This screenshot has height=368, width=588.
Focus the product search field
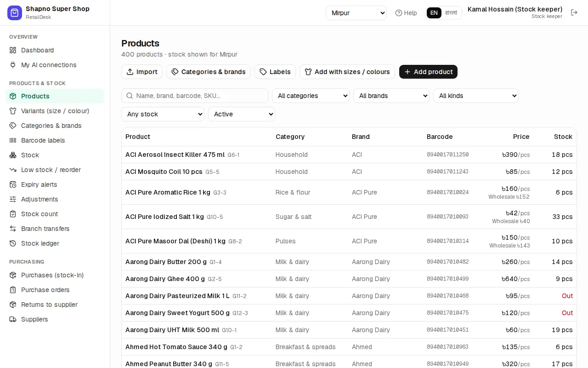[x=195, y=96]
